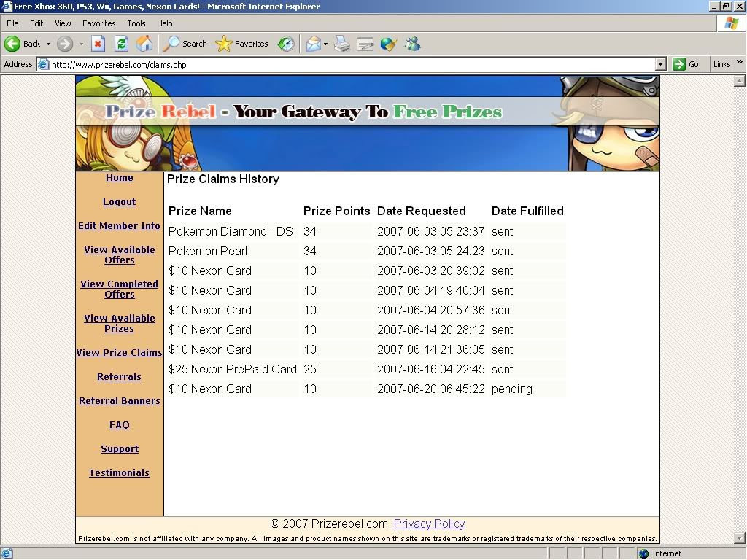Expand the Links toolbar chevron

(x=740, y=62)
